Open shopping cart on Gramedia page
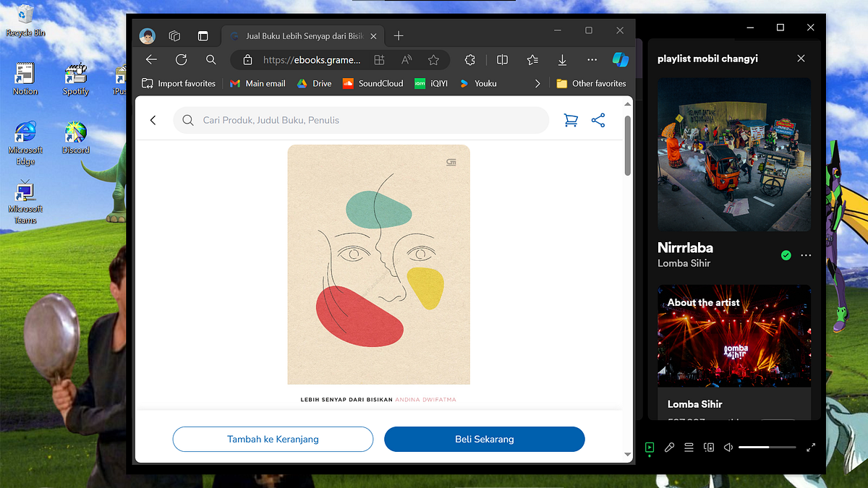The width and height of the screenshot is (868, 488). (x=571, y=121)
